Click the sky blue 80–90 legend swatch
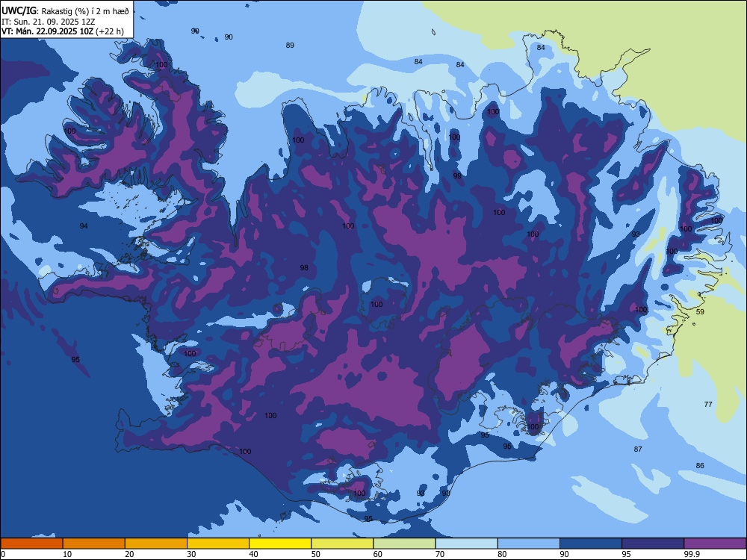Image resolution: width=747 pixels, height=560 pixels. click(x=529, y=544)
